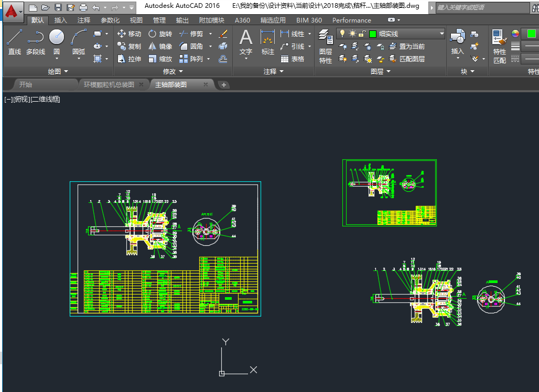Expand the 块 panel dropdown
Screen dimensions: 539x392
pyautogui.click(x=468, y=71)
